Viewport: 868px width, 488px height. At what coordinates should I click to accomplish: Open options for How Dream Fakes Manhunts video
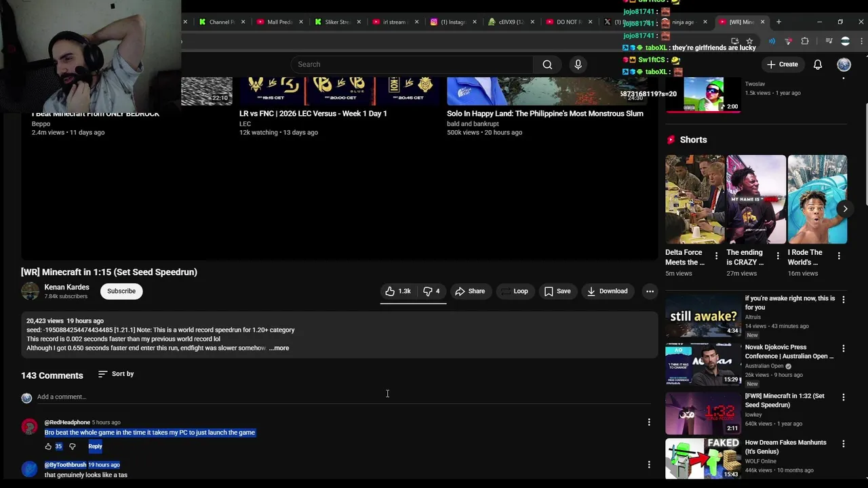click(844, 443)
